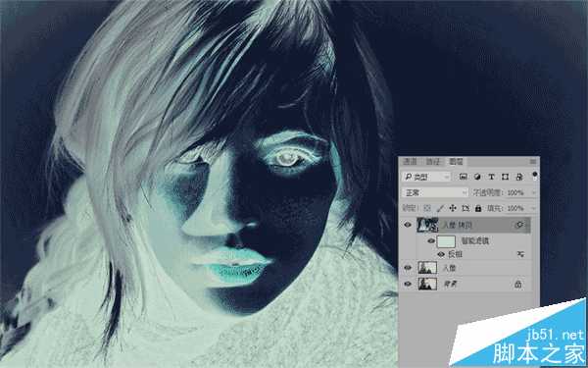Filter layers by adjustment layer icon
Viewport: 588px width, 368px height.
pos(477,177)
